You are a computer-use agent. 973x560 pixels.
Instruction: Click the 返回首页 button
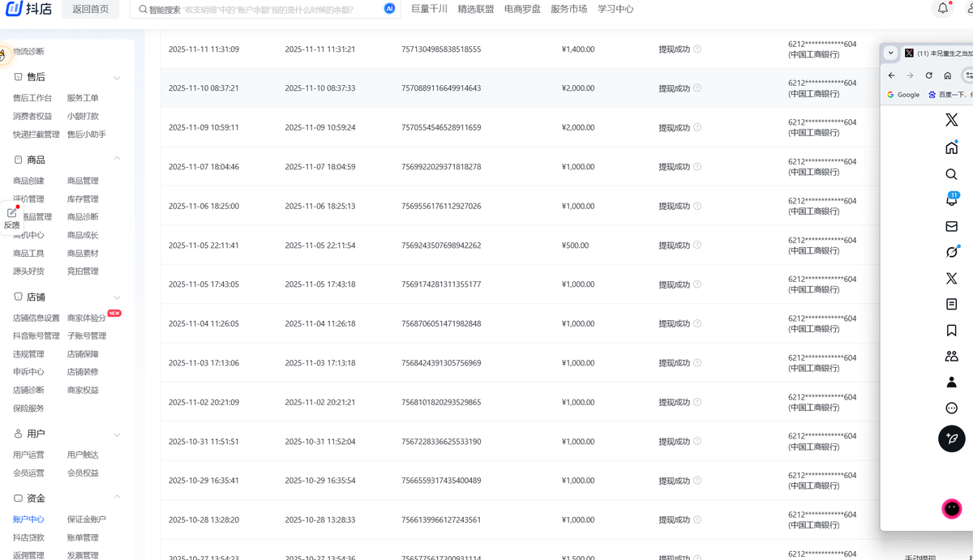click(90, 9)
